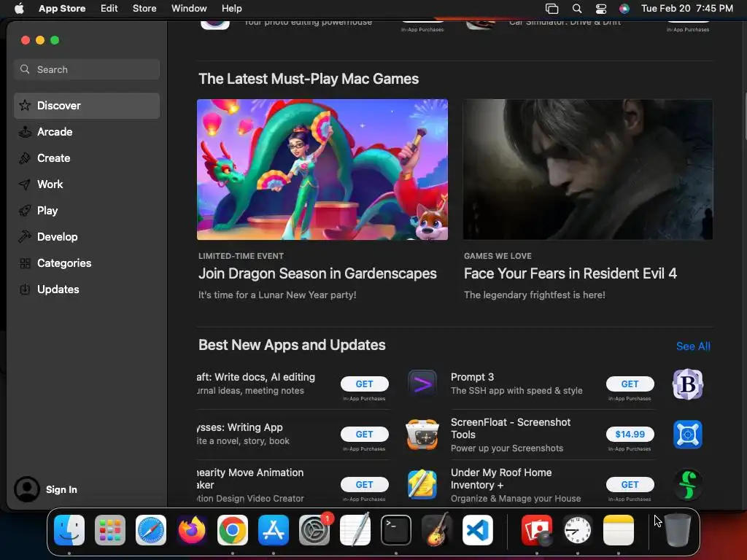Launch Firefox from the Dock
The height and width of the screenshot is (560, 747).
point(192,530)
